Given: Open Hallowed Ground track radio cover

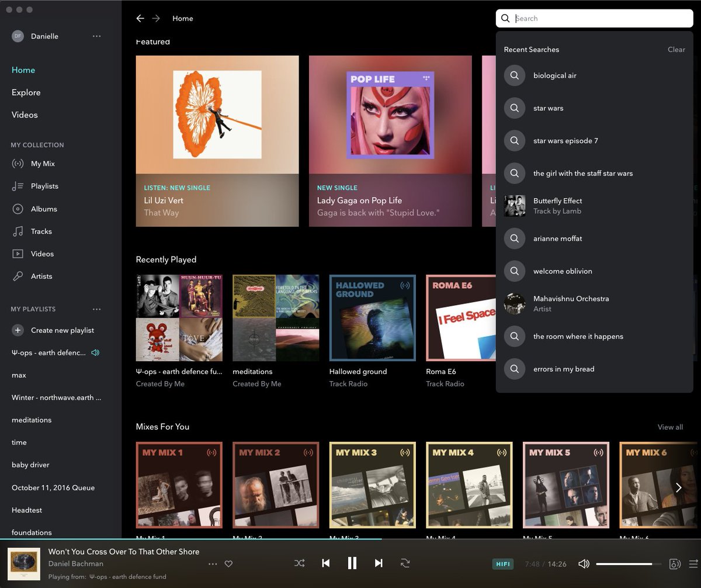Looking at the screenshot, I should (373, 318).
